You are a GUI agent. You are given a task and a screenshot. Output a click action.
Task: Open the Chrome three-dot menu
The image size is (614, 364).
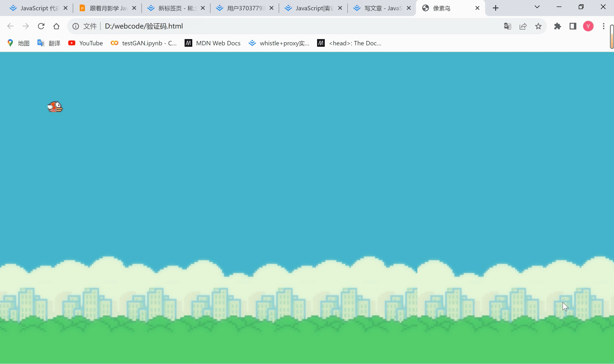coord(603,26)
